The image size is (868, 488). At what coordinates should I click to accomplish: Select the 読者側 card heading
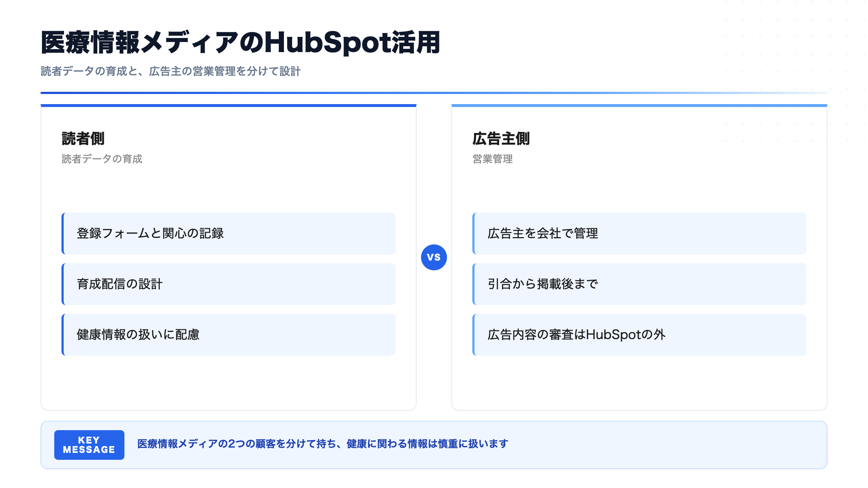[x=83, y=138]
